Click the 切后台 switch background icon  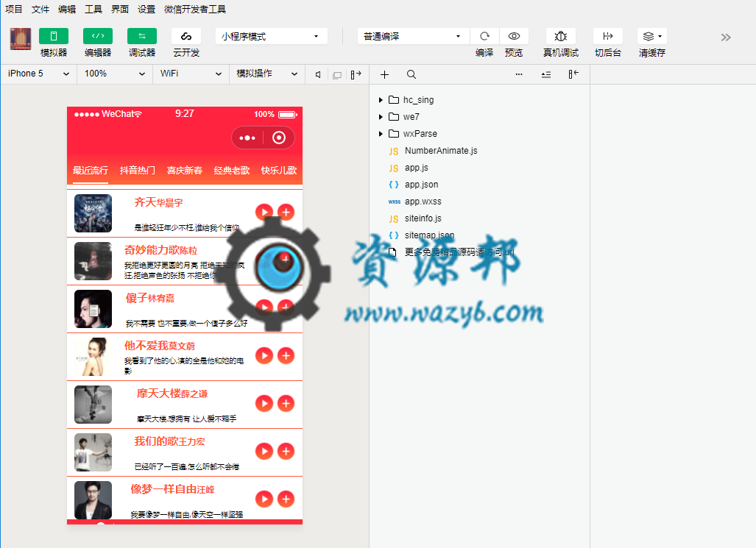607,36
